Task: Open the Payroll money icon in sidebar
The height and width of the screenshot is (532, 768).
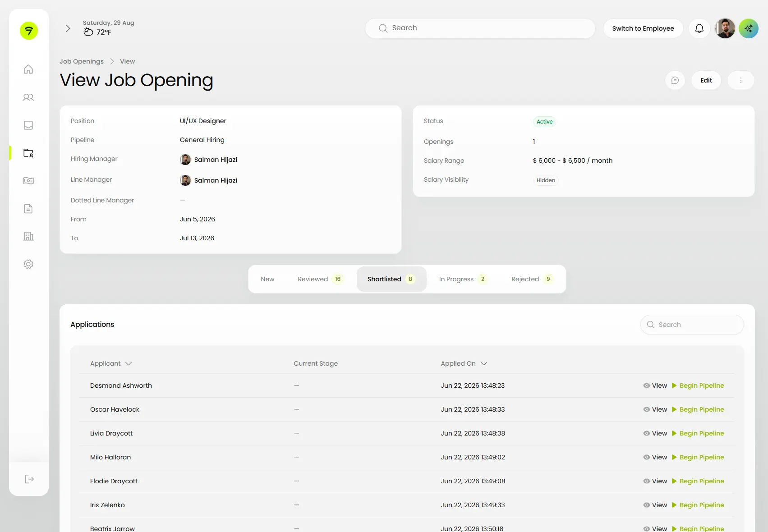Action: tap(28, 181)
